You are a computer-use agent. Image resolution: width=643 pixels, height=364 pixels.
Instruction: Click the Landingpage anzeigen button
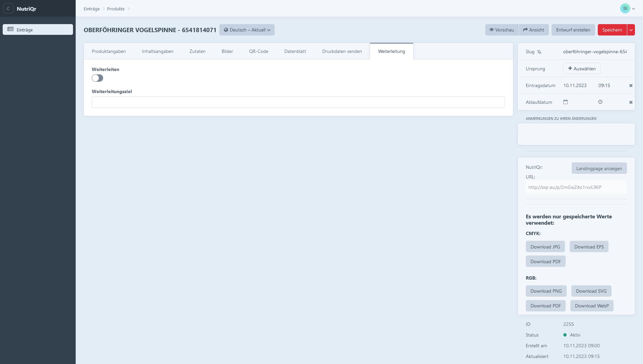[599, 168]
